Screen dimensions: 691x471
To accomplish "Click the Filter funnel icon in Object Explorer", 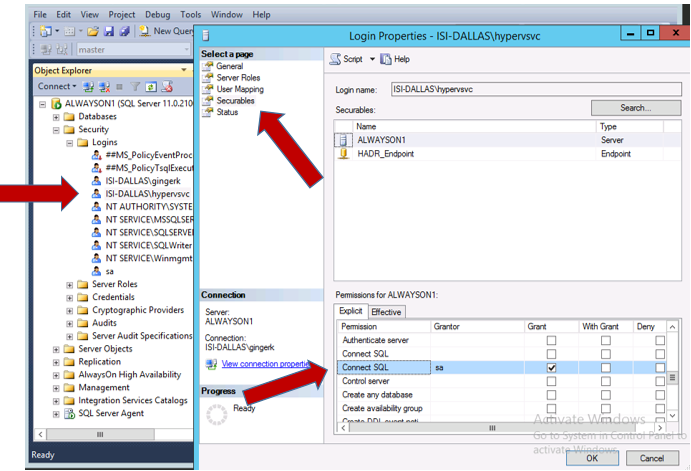I will pyautogui.click(x=135, y=87).
